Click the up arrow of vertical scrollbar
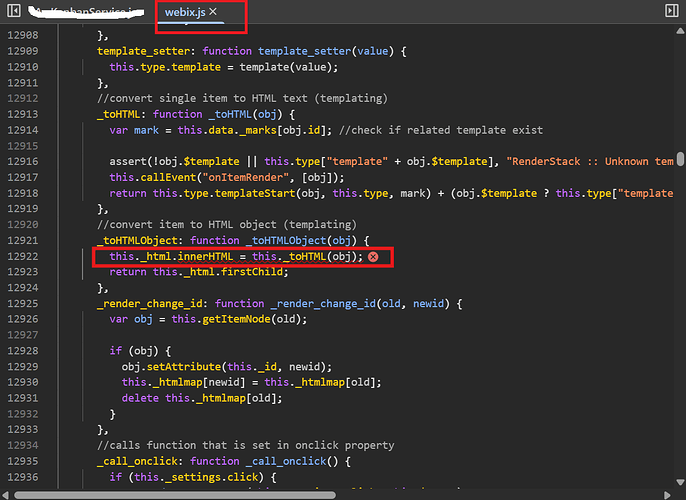Screen dimensions: 686x500 pos(680,31)
